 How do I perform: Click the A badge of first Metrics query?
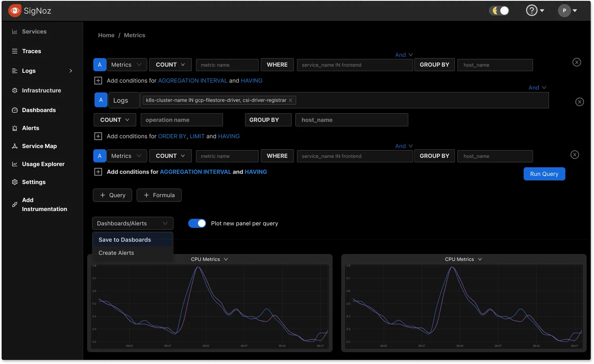(100, 65)
